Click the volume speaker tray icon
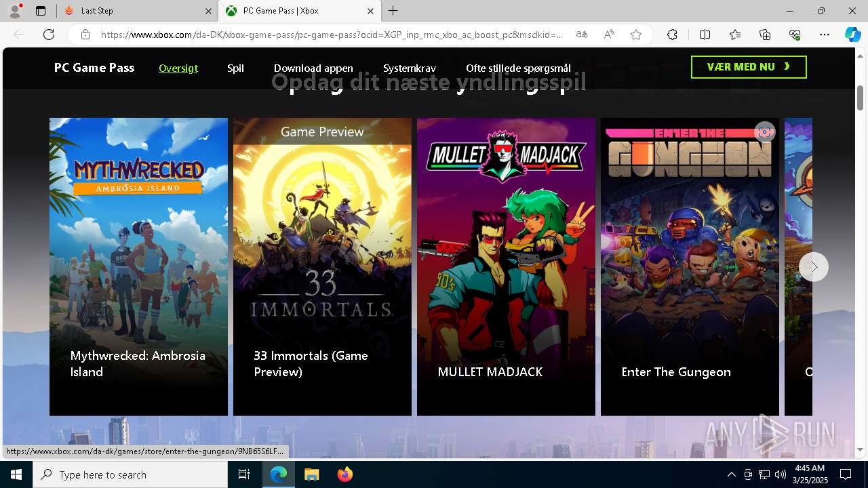 click(x=781, y=474)
